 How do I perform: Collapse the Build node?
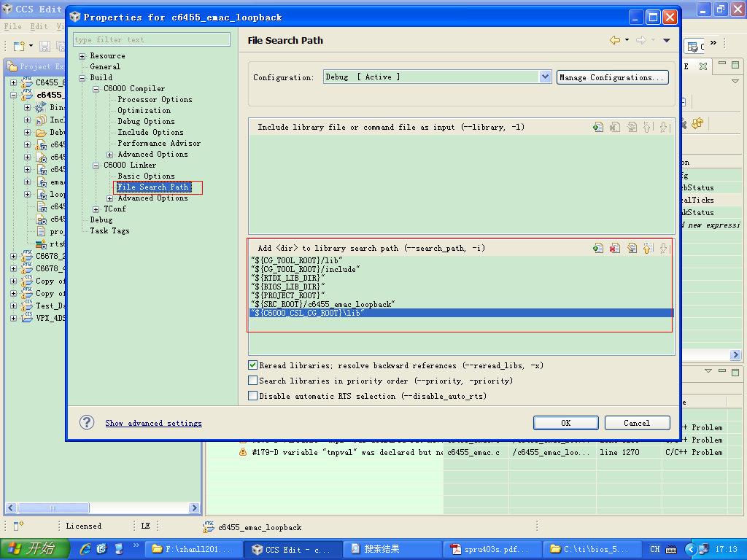coord(82,78)
